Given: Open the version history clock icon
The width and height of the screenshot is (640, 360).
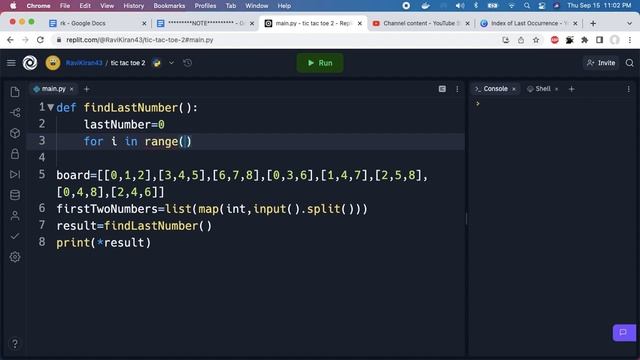Looking at the screenshot, I should pyautogui.click(x=187, y=63).
